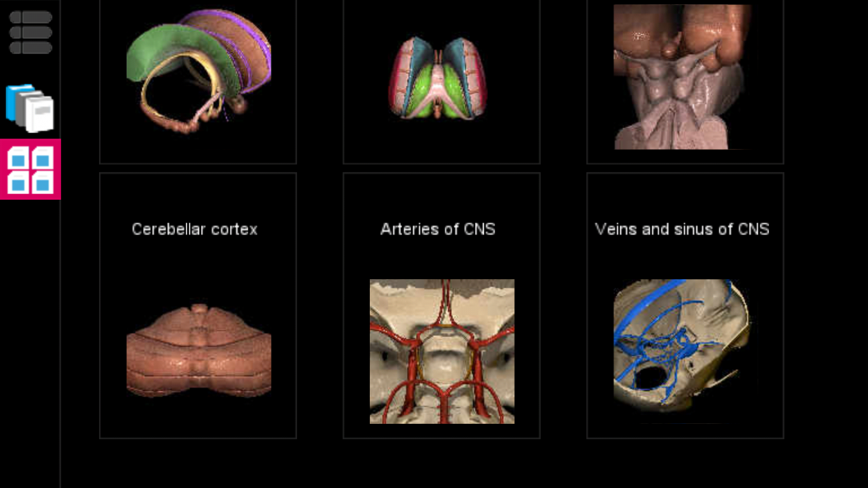This screenshot has height=488, width=868.
Task: Open the cerebellum model image
Action: tap(198, 351)
